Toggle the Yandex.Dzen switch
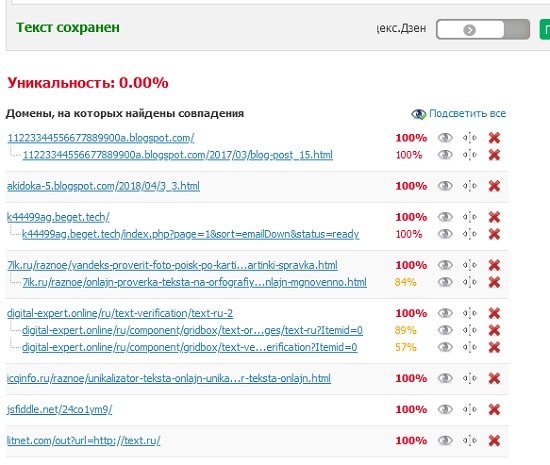This screenshot has width=550, height=465. (483, 29)
